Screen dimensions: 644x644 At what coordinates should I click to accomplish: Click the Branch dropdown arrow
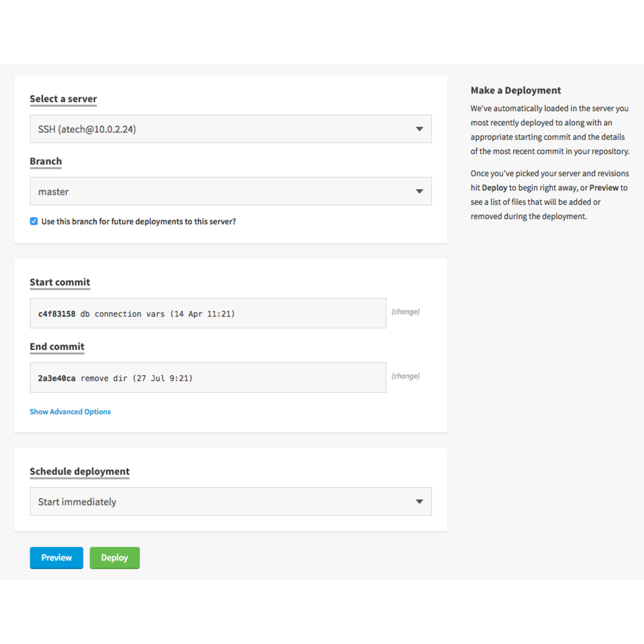pos(420,191)
